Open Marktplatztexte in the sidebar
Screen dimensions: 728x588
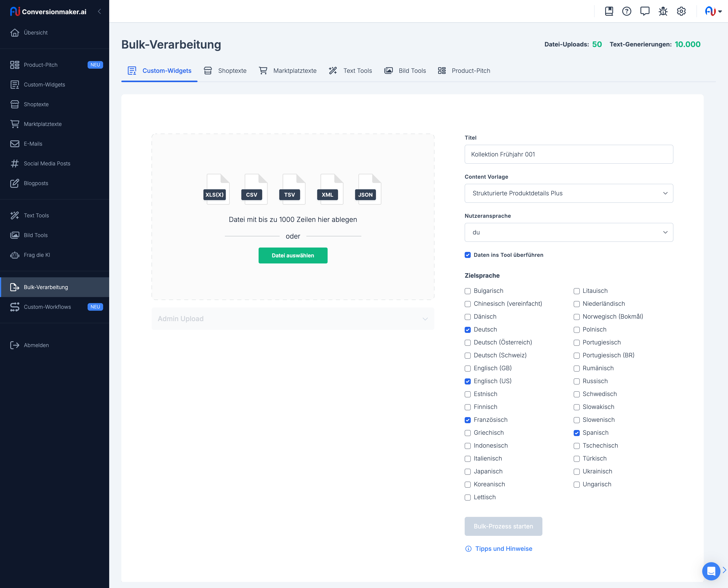click(x=54, y=124)
